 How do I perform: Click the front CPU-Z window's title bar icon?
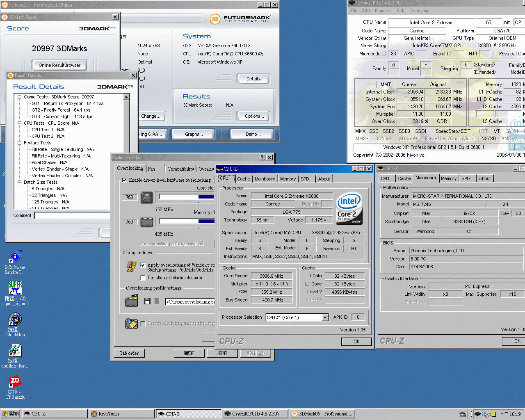click(220, 169)
